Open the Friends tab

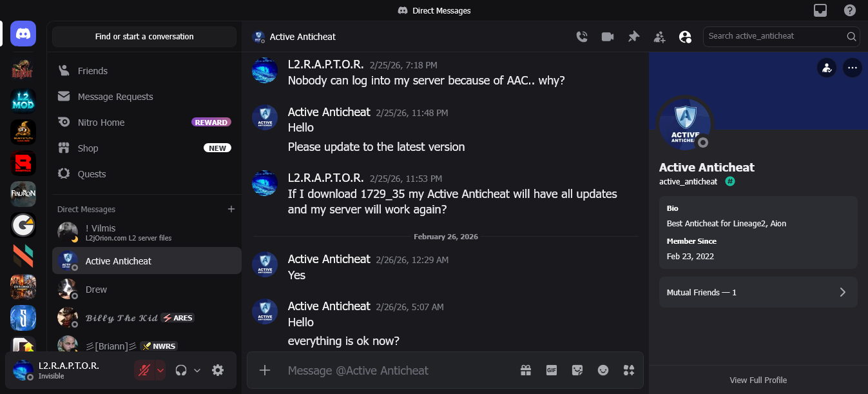pos(92,71)
